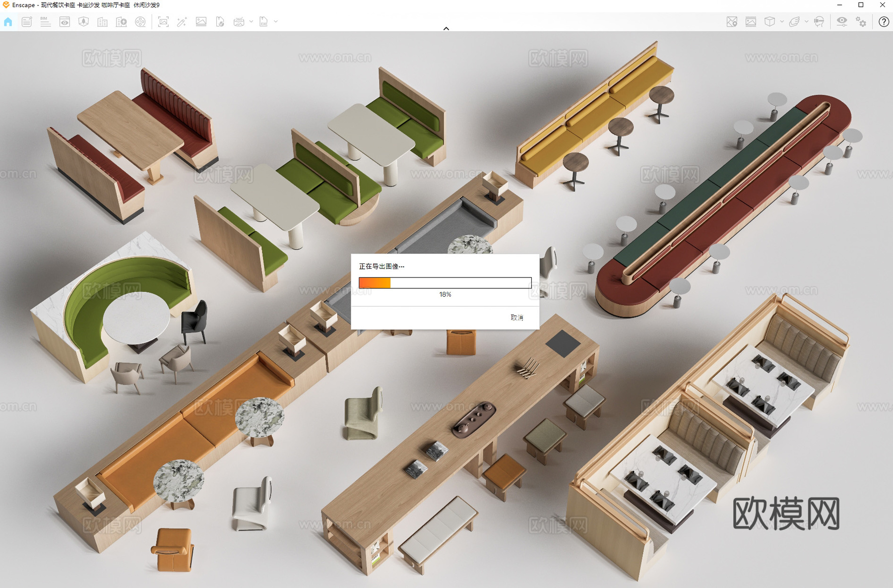Open the video editor film reel icon
893x588 pixels.
tap(140, 22)
